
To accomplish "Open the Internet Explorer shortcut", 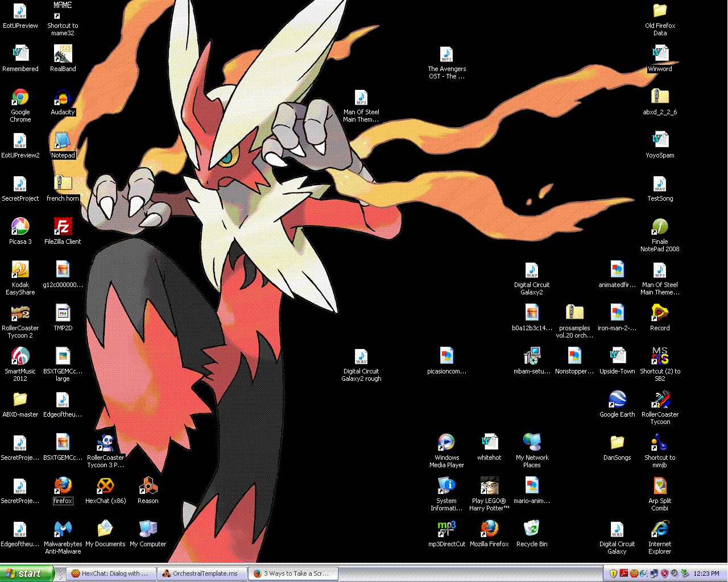I will (660, 530).
